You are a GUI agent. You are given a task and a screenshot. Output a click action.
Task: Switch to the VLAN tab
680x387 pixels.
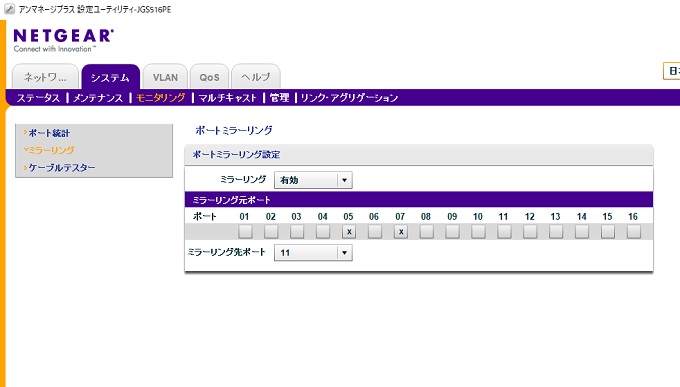tap(165, 77)
